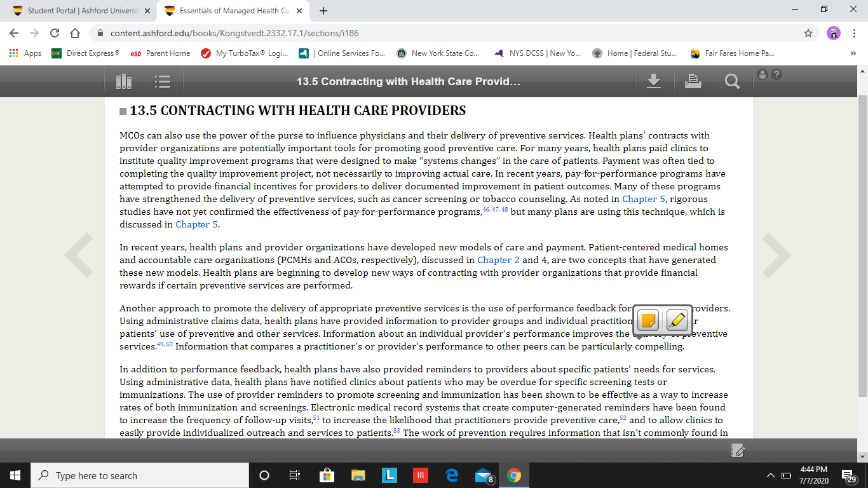Go to previous section with left chevron
868x488 pixels.
point(79,255)
